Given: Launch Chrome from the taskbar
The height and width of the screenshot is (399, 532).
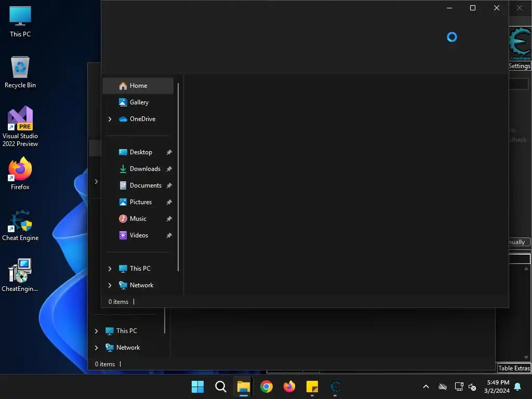Looking at the screenshot, I should tap(267, 387).
